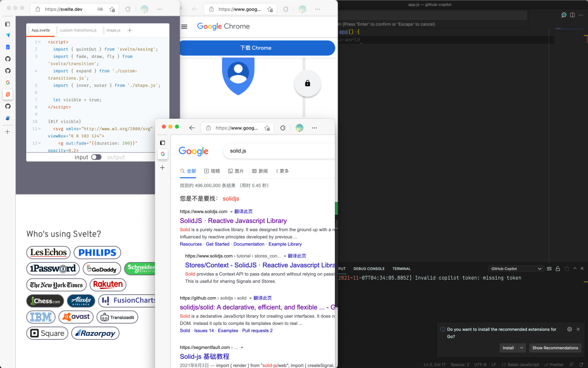Switch to the Google tab in Svelte window sidebar
The width and height of the screenshot is (588, 368).
pyautogui.click(x=8, y=83)
